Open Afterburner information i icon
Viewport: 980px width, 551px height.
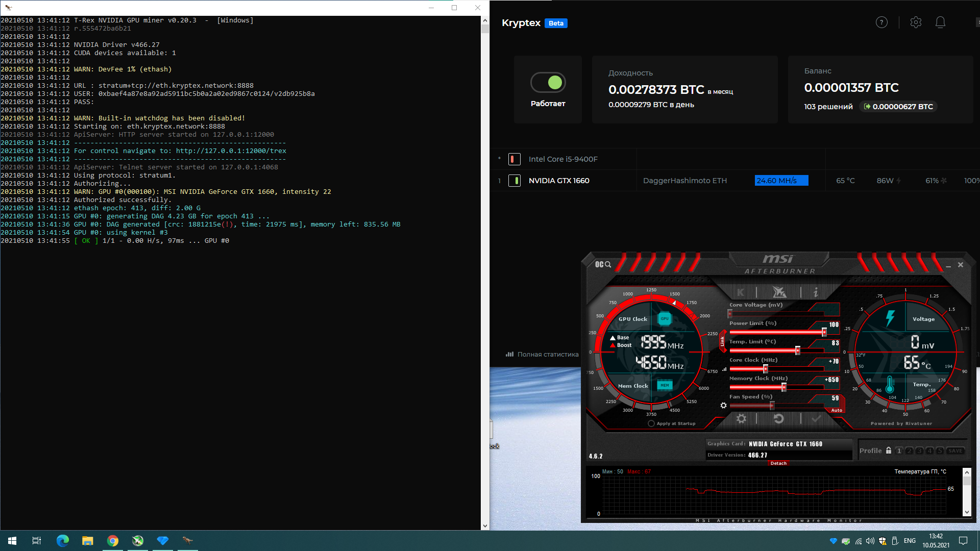click(816, 292)
